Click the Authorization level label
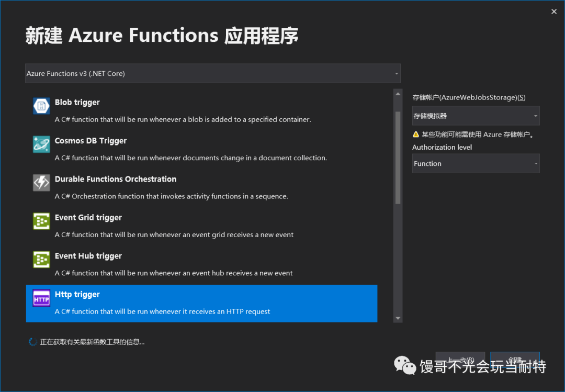The width and height of the screenshot is (565, 392). click(442, 147)
